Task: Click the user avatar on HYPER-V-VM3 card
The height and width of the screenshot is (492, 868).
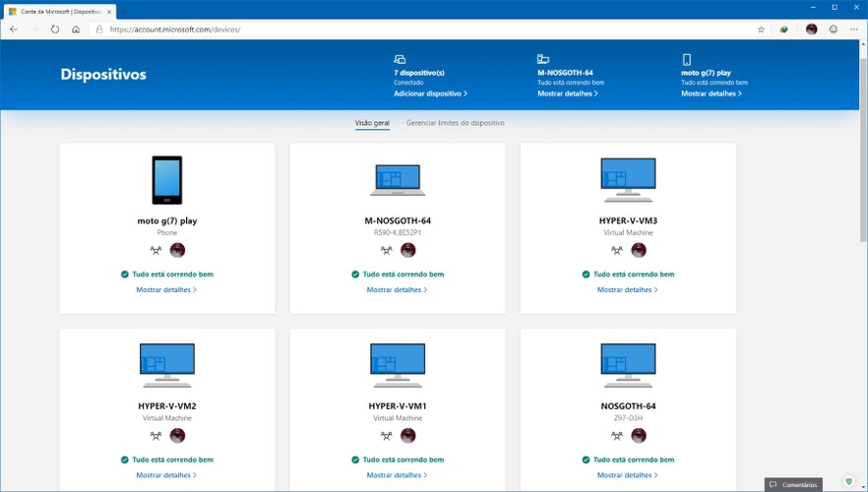Action: click(639, 250)
